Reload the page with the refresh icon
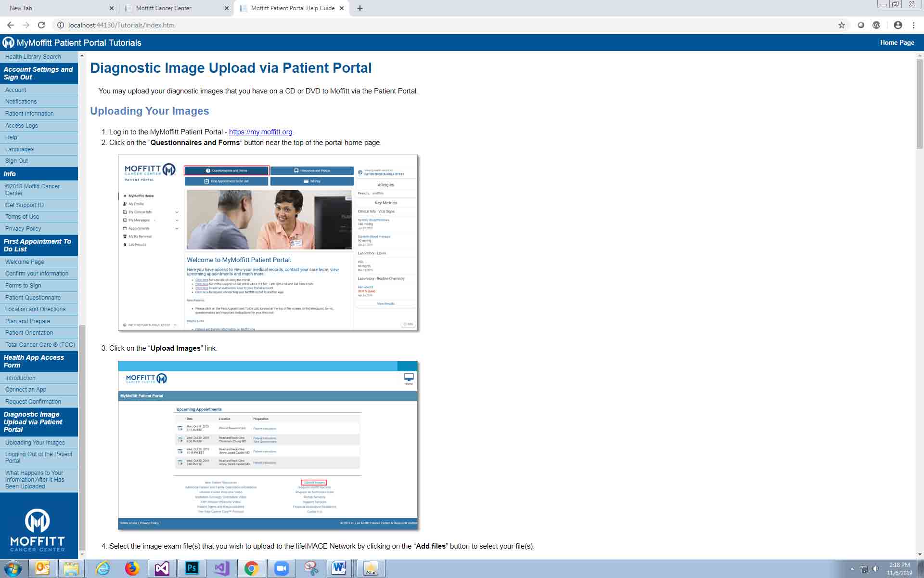Image resolution: width=924 pixels, height=578 pixels. (41, 25)
